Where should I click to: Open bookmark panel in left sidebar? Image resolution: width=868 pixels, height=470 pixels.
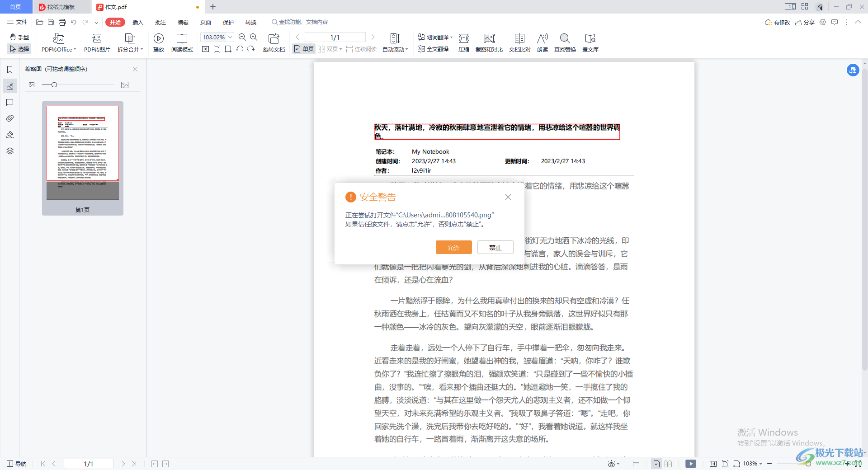click(x=9, y=70)
